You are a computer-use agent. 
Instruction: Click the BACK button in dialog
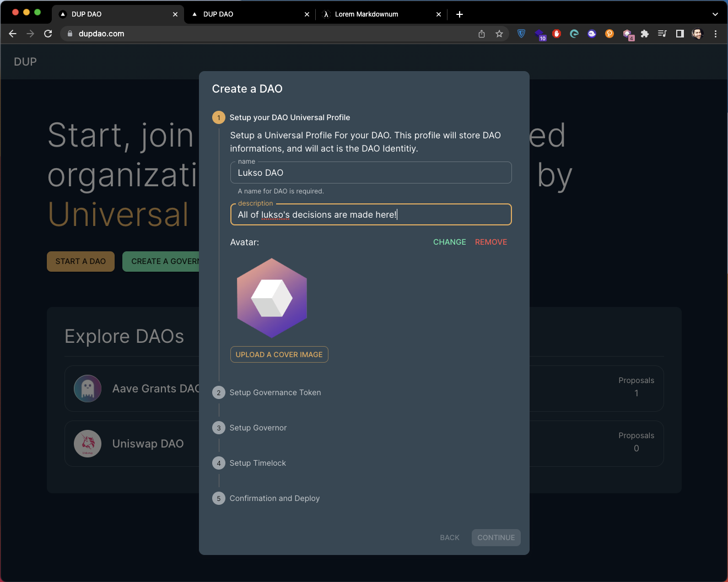coord(450,537)
